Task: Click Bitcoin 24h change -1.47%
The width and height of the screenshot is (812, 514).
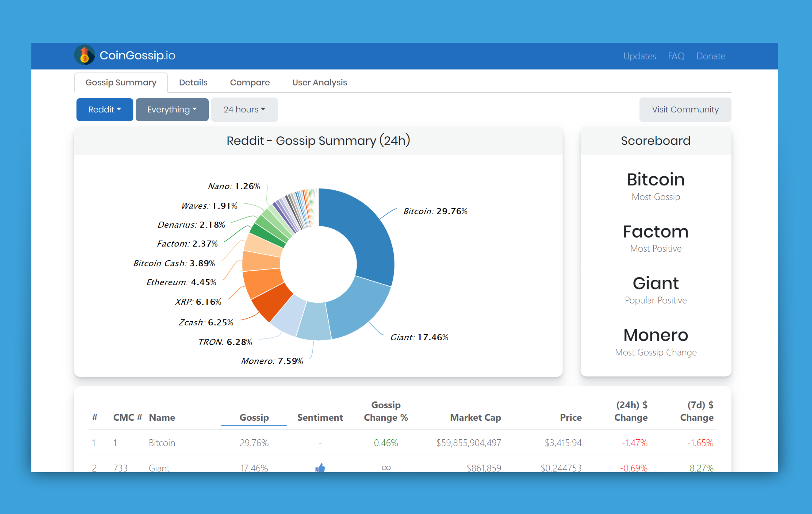Action: [x=634, y=443]
